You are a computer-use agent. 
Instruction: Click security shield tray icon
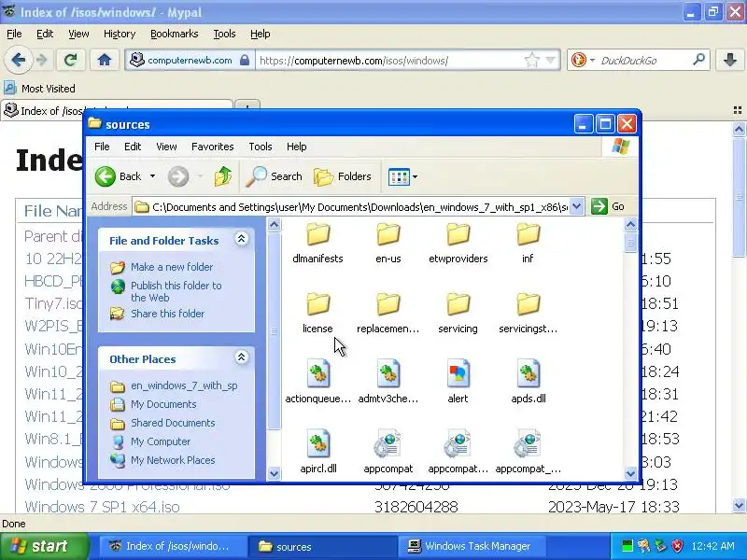point(678,546)
